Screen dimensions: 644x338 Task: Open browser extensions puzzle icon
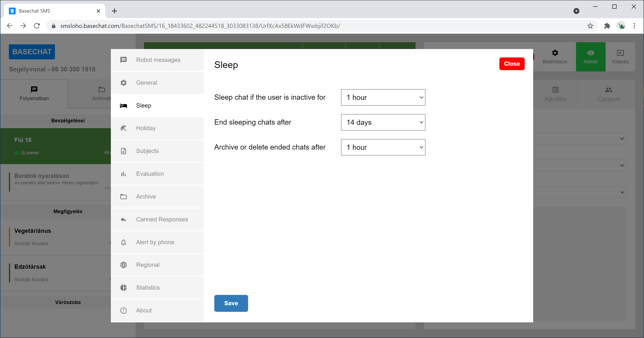coord(607,26)
